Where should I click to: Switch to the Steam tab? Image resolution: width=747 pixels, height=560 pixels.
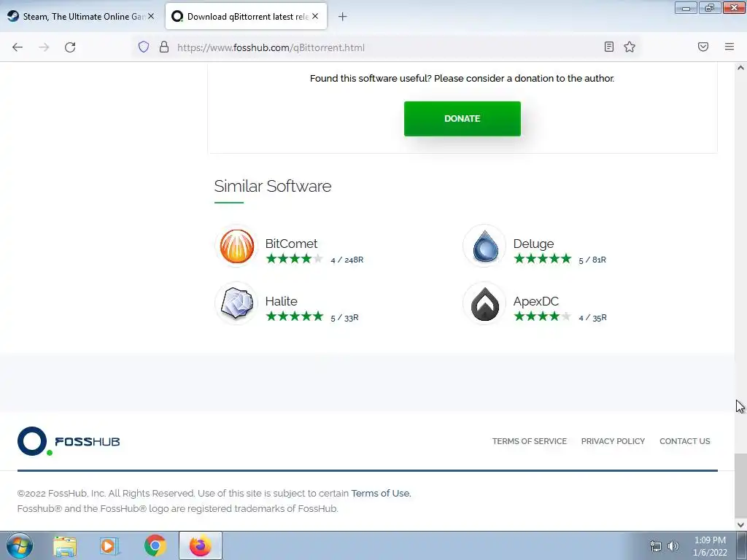(x=81, y=17)
